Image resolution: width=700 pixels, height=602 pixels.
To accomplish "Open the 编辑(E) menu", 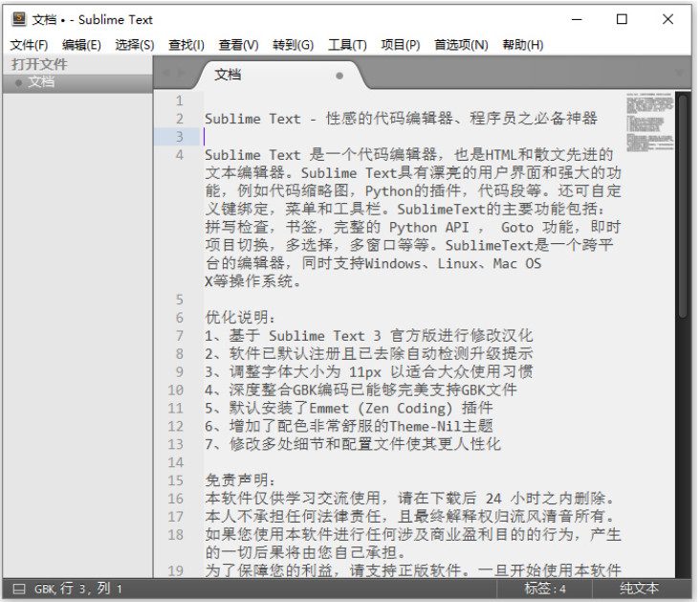I will [81, 45].
